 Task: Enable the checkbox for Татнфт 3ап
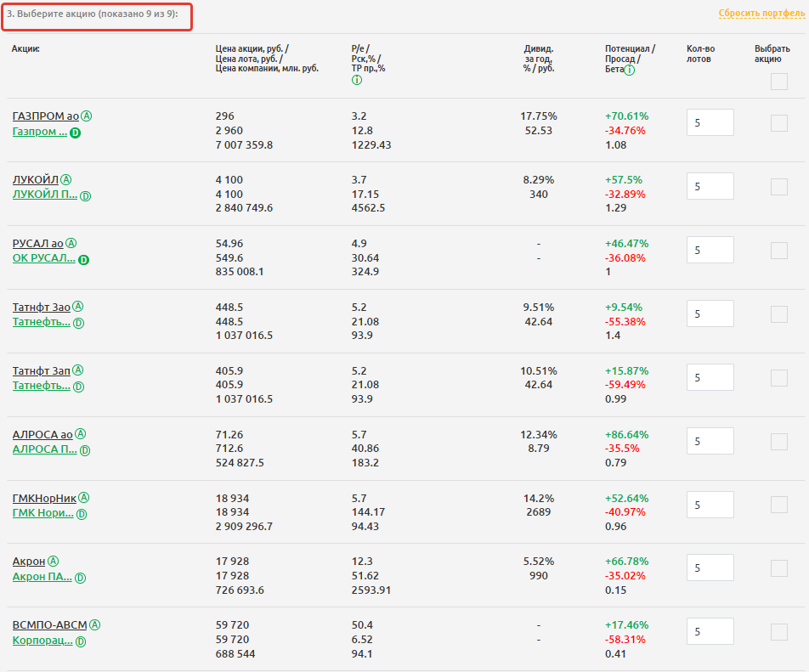(778, 378)
